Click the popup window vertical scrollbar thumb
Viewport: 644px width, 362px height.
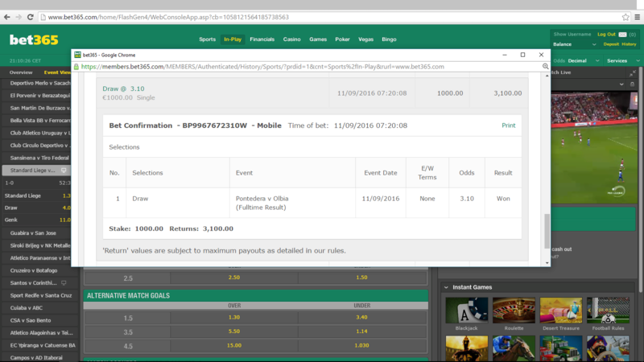547,231
